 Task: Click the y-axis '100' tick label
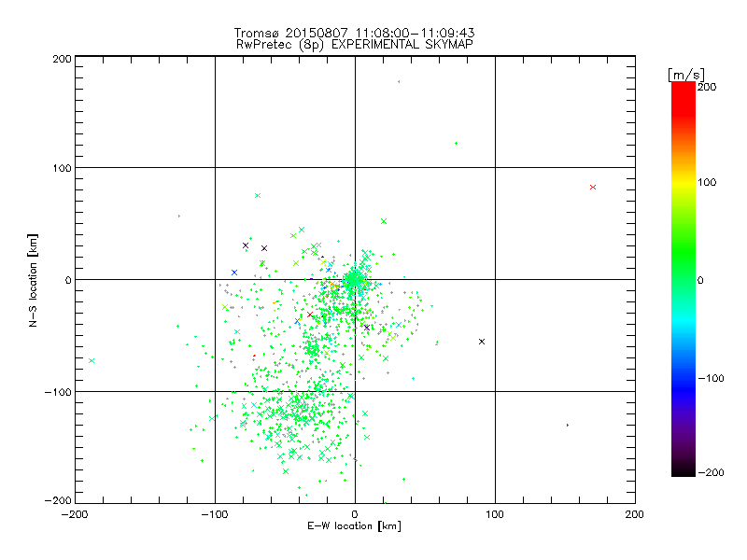pyautogui.click(x=62, y=168)
